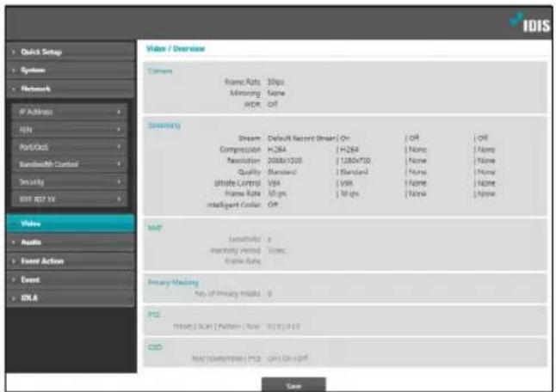This screenshot has height=392, width=556.
Task: Open the Port/QoS submenu item
Action: (70, 147)
